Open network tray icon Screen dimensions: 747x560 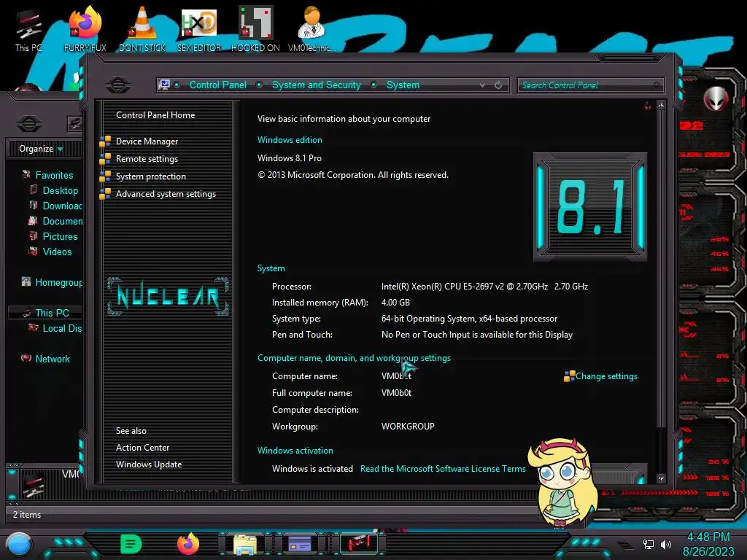pyautogui.click(x=649, y=544)
